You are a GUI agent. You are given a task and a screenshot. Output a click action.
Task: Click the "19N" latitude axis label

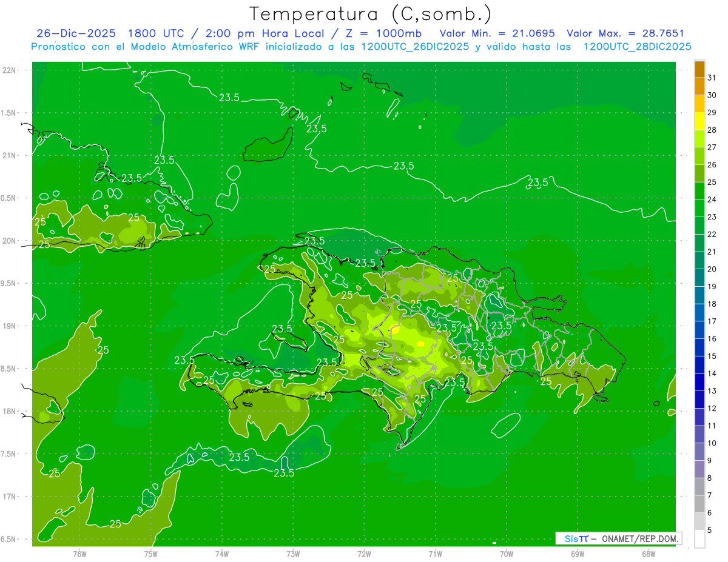10,326
